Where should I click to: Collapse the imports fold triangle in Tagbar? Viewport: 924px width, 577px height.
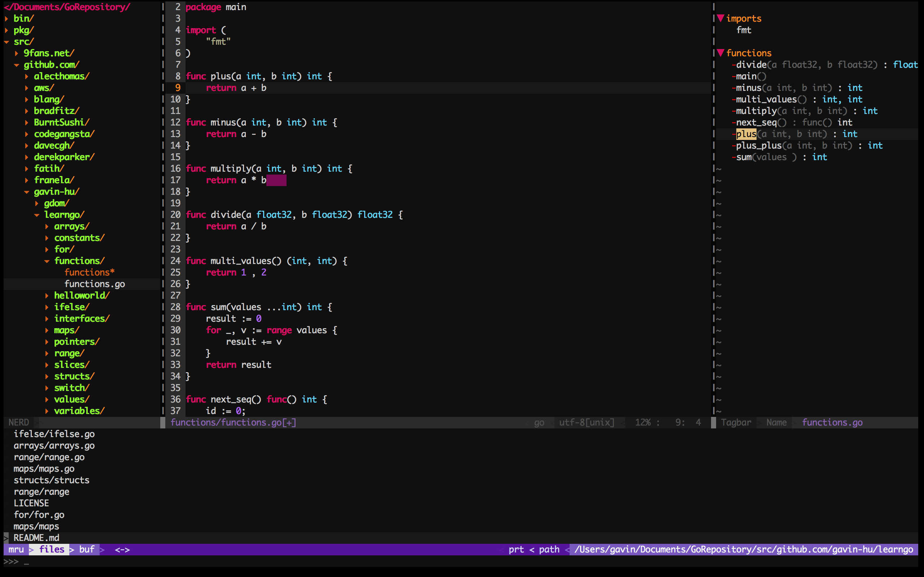tap(720, 18)
